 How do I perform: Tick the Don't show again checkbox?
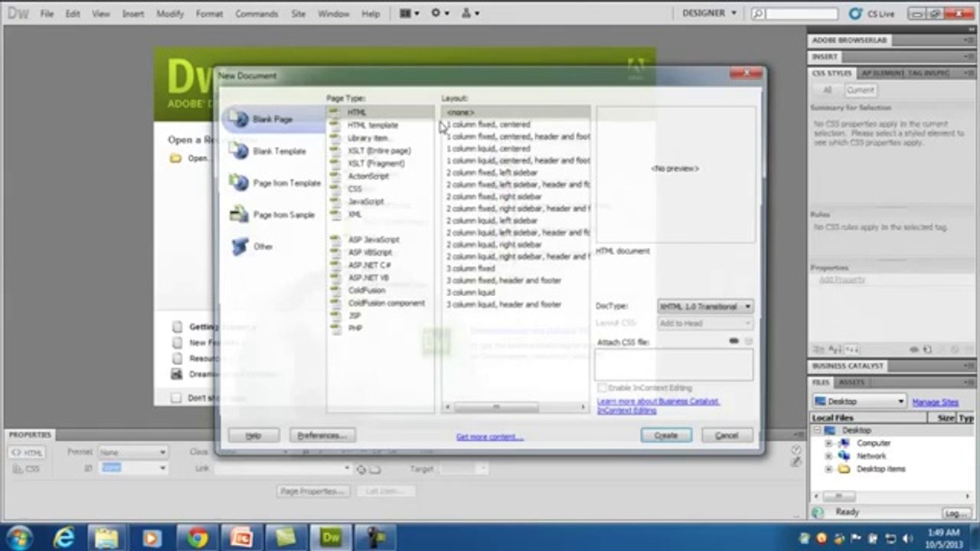click(177, 398)
